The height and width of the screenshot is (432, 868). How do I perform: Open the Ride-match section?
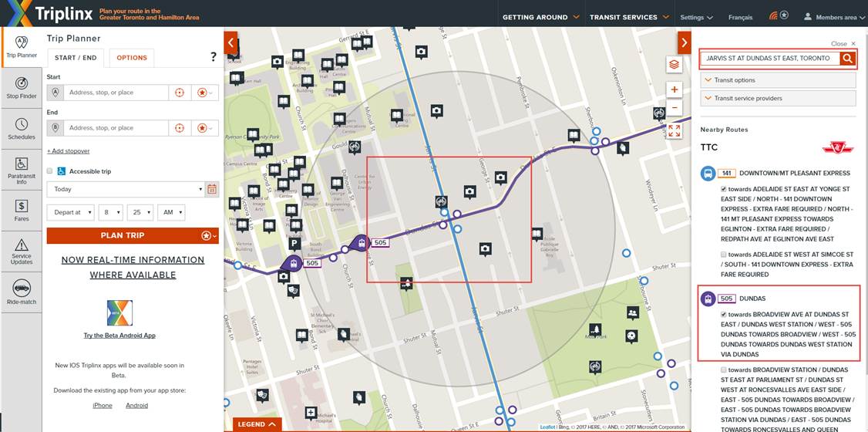(22, 292)
